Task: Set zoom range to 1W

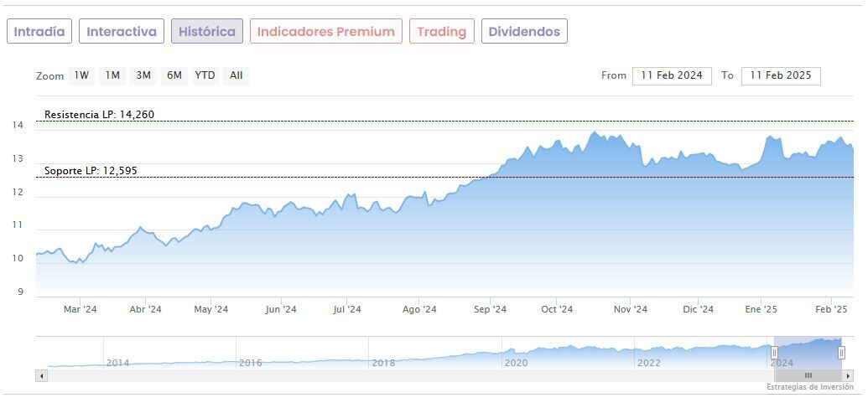Action: pyautogui.click(x=81, y=75)
